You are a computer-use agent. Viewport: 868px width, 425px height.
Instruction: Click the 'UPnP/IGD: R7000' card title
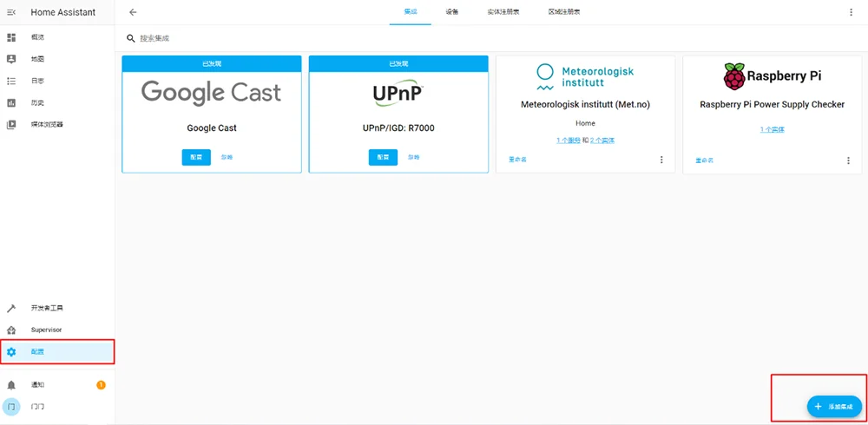click(x=398, y=127)
